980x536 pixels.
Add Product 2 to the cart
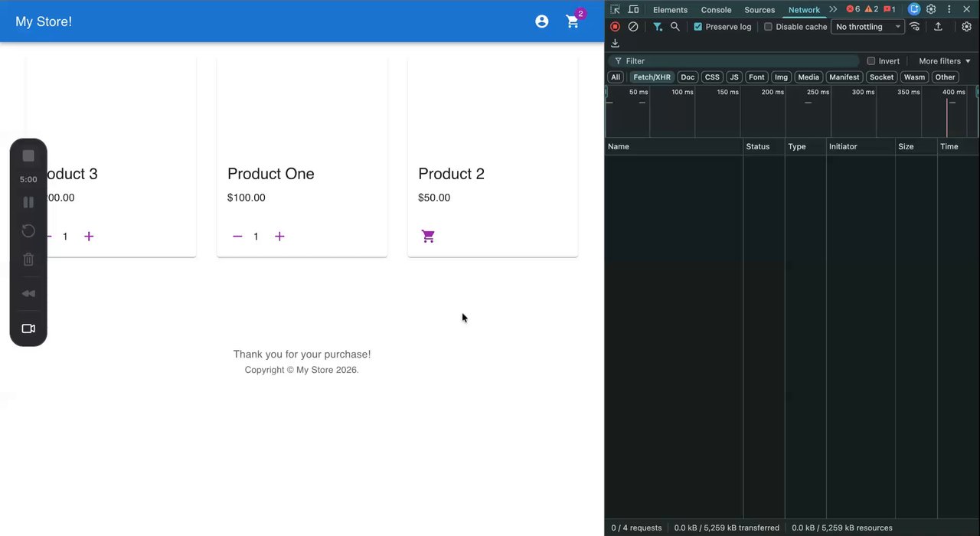tap(428, 237)
